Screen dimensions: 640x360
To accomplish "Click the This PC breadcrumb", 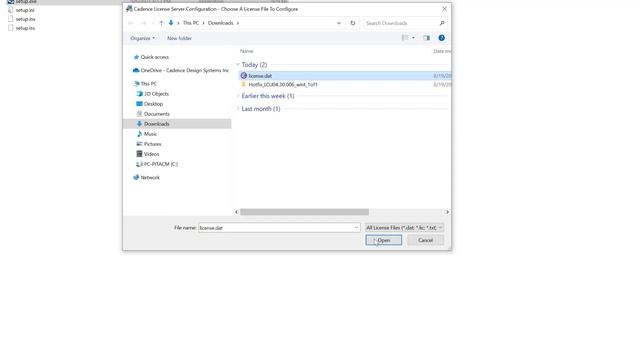I will (191, 23).
